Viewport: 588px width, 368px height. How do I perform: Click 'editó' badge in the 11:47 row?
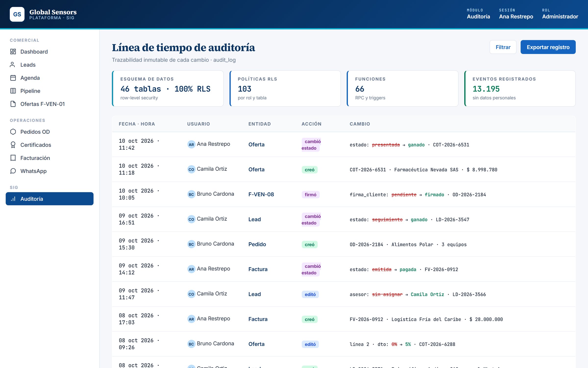(310, 294)
